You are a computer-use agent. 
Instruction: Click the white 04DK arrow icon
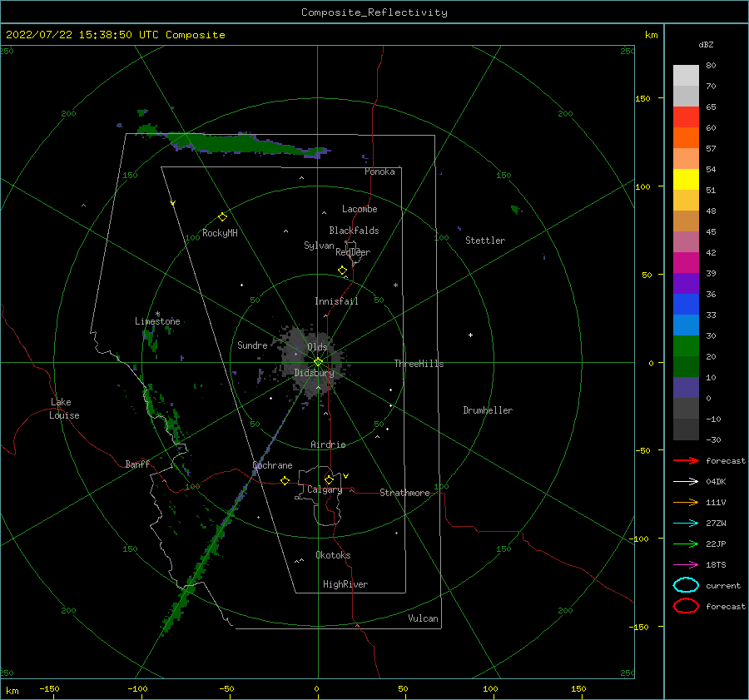tap(686, 482)
